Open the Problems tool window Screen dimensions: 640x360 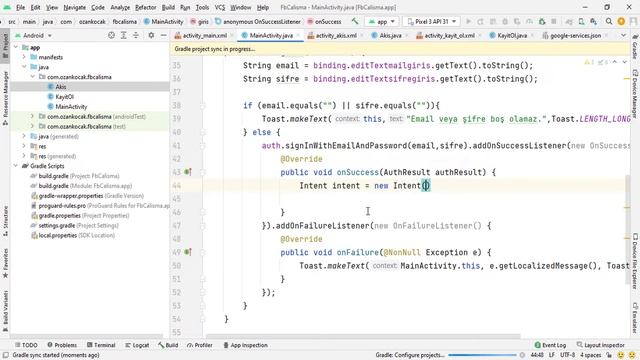pos(62,345)
